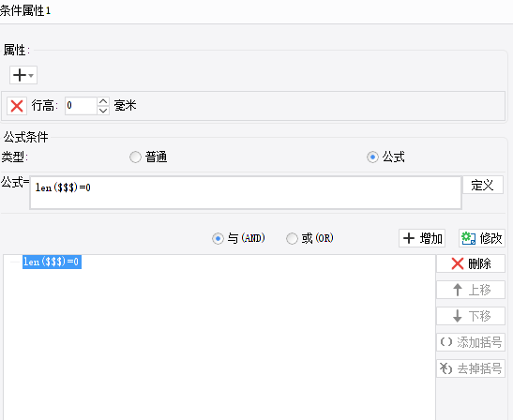Remove the 行高 property with red X

[17, 106]
